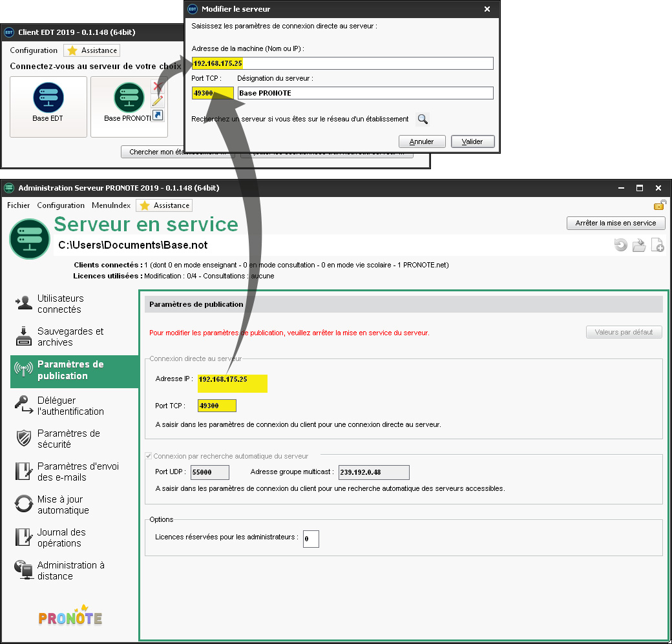Open Assistance in the Administration window
Screen dimensions: 672x644
pyautogui.click(x=164, y=205)
